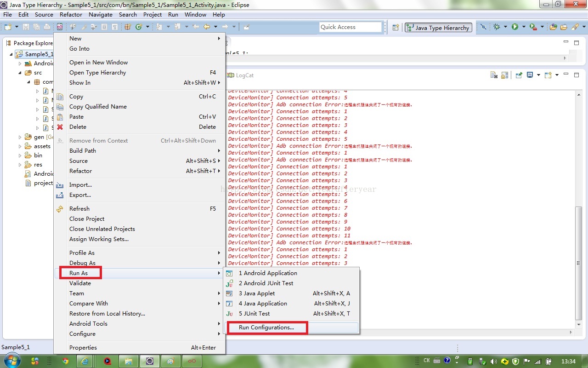The height and width of the screenshot is (368, 588).
Task: Click the Clear Console icon
Action: click(494, 75)
